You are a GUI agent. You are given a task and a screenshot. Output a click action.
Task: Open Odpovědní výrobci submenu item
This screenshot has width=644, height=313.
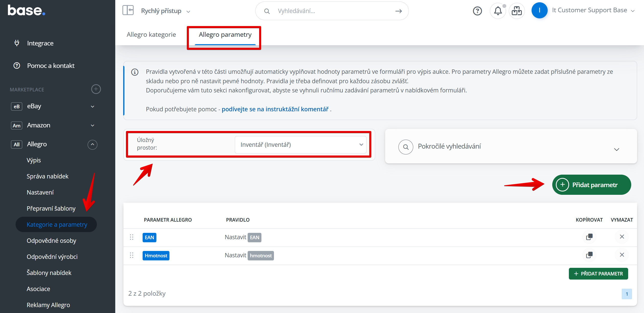52,257
